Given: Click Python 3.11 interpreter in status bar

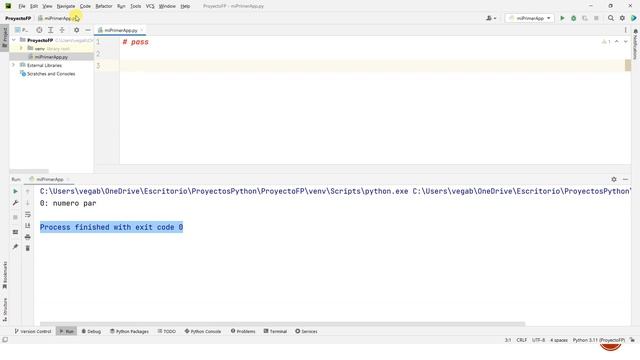Looking at the screenshot, I should click(598, 340).
